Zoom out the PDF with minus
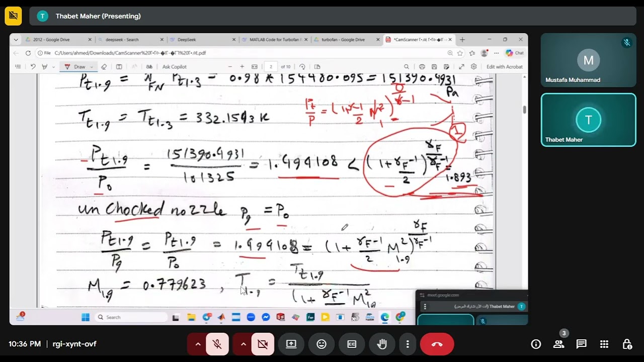The height and width of the screenshot is (362, 644). point(230,66)
